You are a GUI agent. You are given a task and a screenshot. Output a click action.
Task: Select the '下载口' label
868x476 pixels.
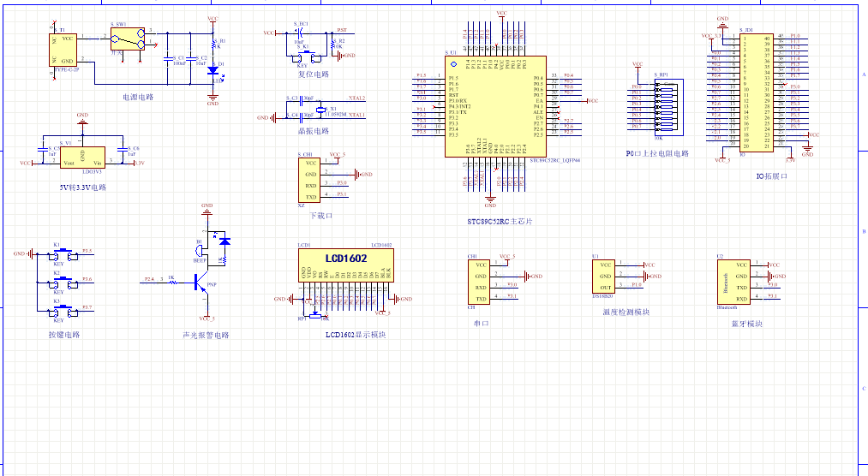click(x=320, y=216)
